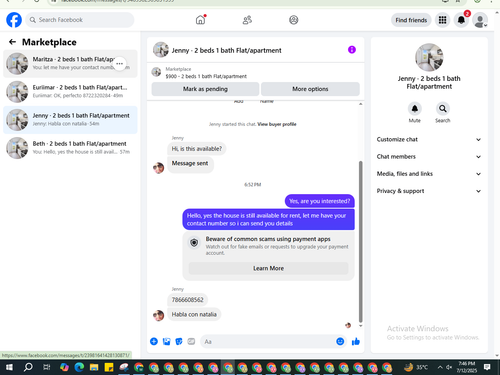The width and height of the screenshot is (500, 375).
Task: Open the three-dot options on Maritza chat
Action: (x=119, y=63)
